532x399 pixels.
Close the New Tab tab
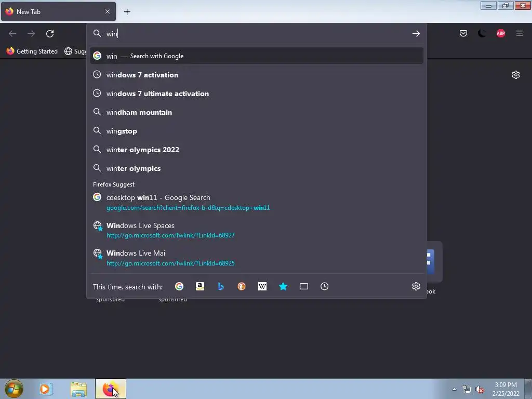108,11
